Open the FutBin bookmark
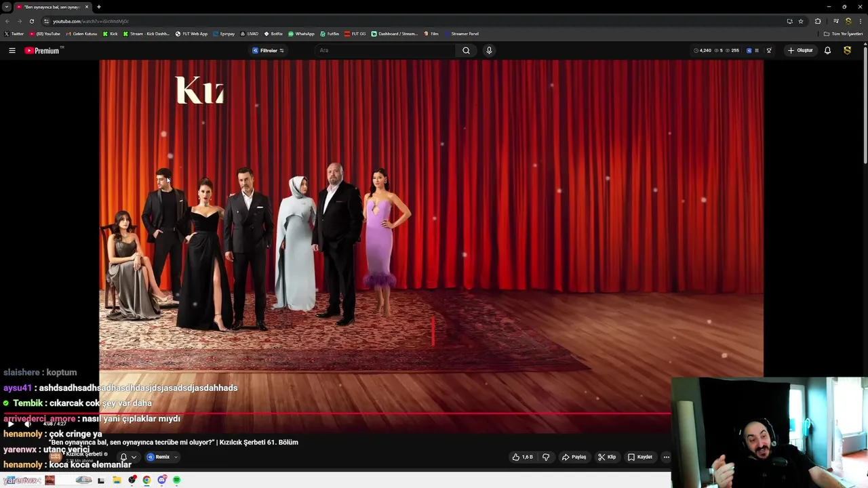Screen dimensions: 868x488 (329, 34)
